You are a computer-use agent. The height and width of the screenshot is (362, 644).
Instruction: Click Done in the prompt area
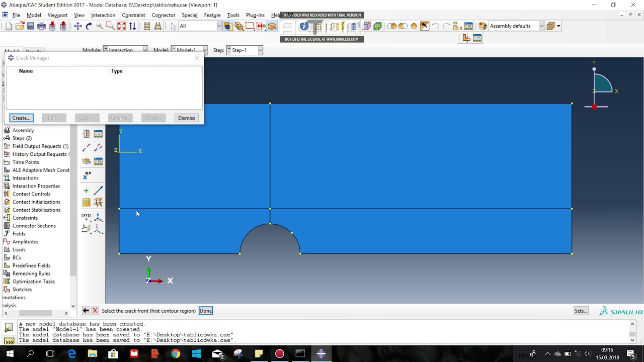(206, 311)
